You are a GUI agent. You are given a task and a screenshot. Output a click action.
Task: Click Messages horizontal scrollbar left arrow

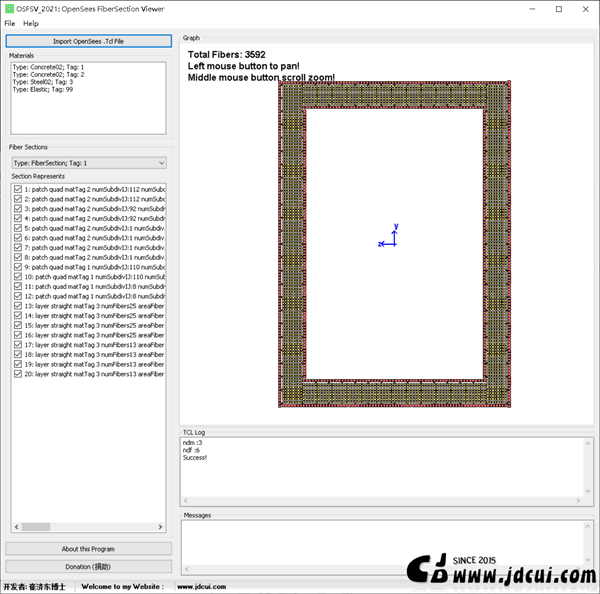[187, 569]
